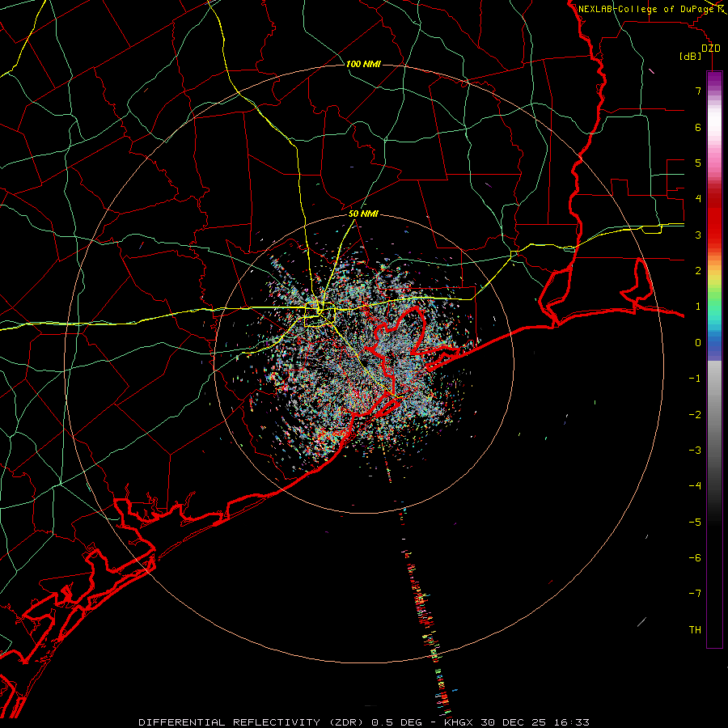Click the 4 dB colorbar label

[x=698, y=199]
